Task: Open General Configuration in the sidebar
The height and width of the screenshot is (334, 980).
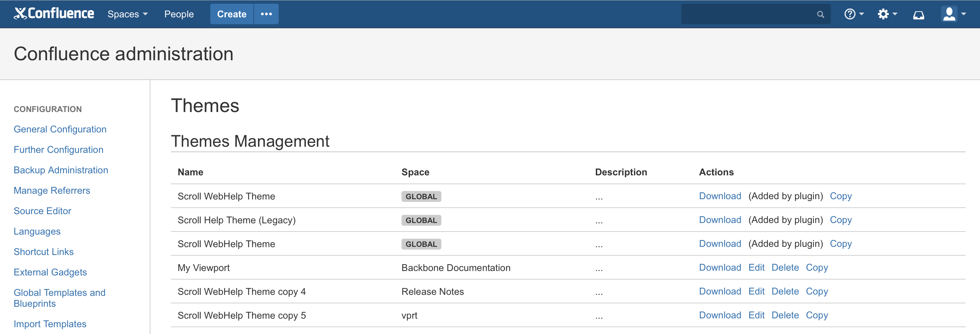Action: (60, 129)
